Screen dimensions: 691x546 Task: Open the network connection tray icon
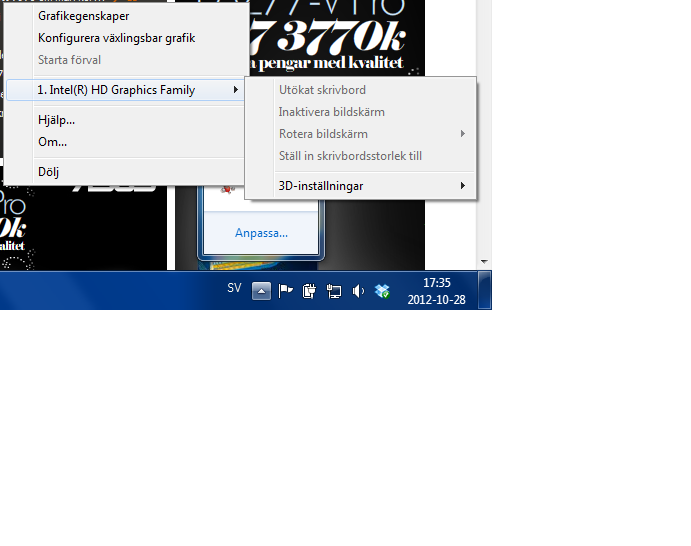point(334,291)
